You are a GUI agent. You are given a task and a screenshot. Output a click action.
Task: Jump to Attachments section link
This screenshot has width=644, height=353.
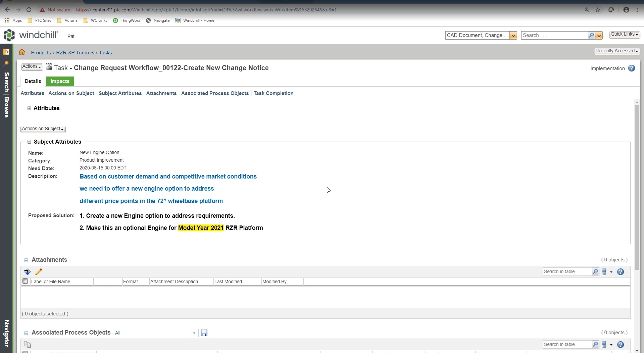coord(161,93)
